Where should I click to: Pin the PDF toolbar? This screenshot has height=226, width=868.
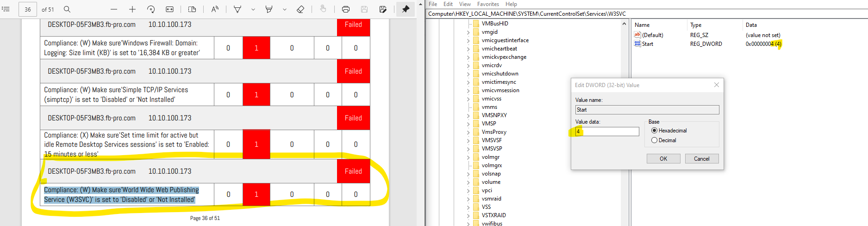coord(406,9)
